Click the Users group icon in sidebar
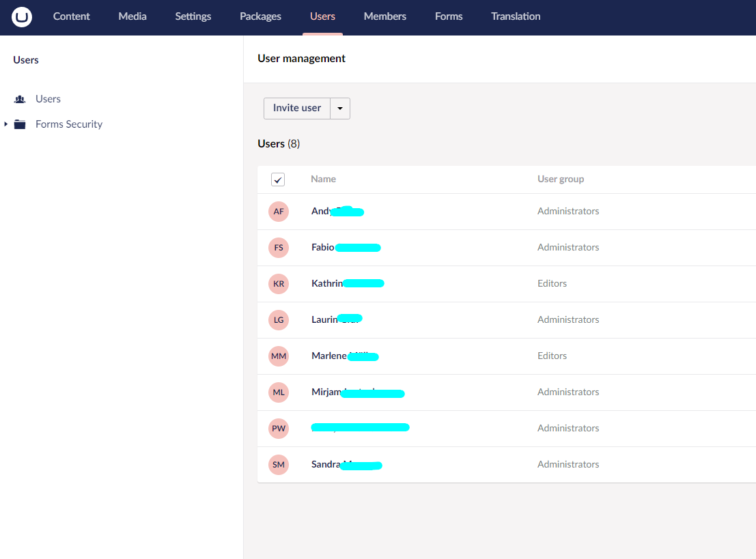 (20, 100)
